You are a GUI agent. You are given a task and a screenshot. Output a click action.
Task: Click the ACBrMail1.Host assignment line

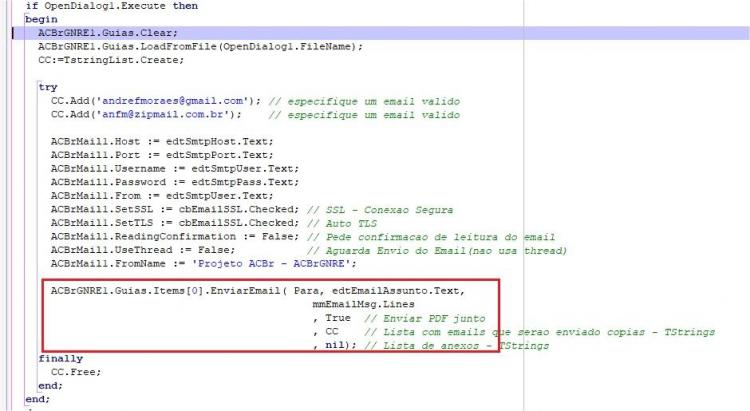162,142
